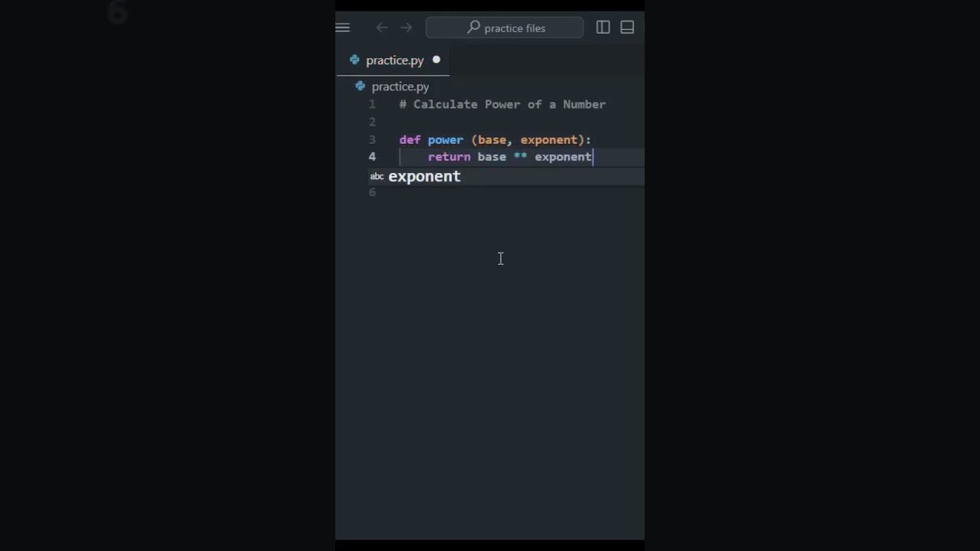Go back with the left arrow
Viewport: 980px width, 551px height.
point(381,28)
